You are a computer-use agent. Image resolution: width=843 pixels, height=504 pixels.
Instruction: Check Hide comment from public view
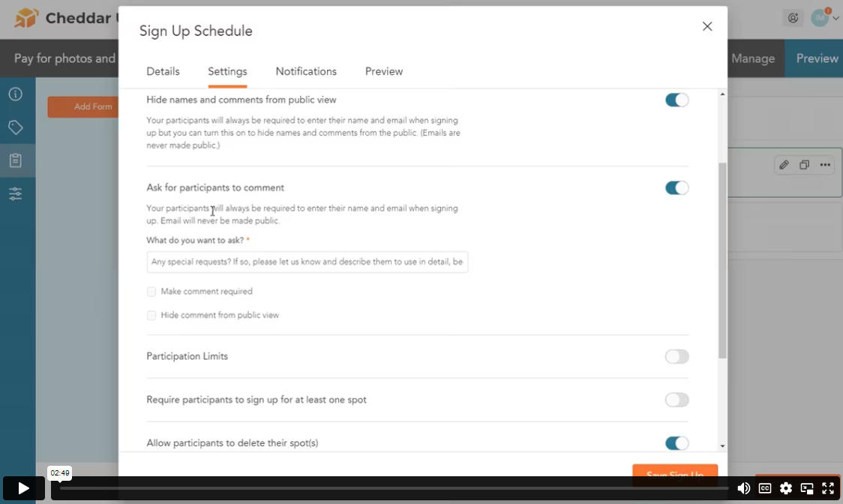pos(151,315)
